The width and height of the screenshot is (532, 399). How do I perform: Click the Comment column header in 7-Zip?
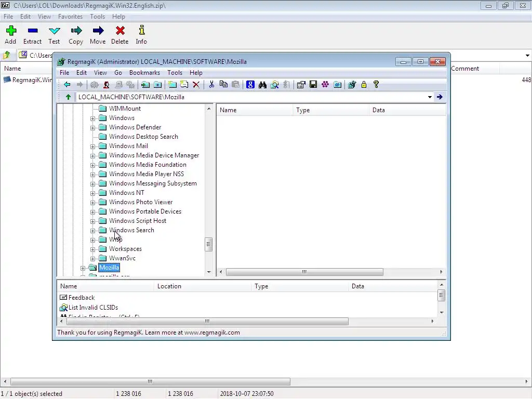point(474,69)
